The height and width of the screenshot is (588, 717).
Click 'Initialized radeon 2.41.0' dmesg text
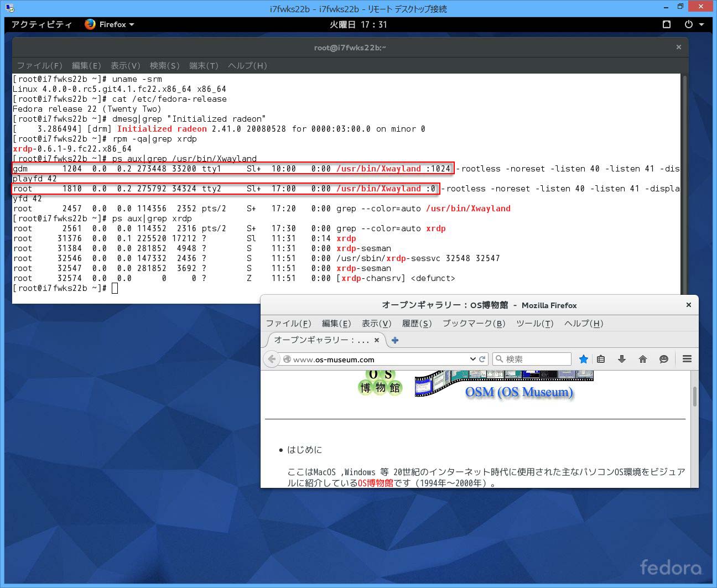point(179,129)
